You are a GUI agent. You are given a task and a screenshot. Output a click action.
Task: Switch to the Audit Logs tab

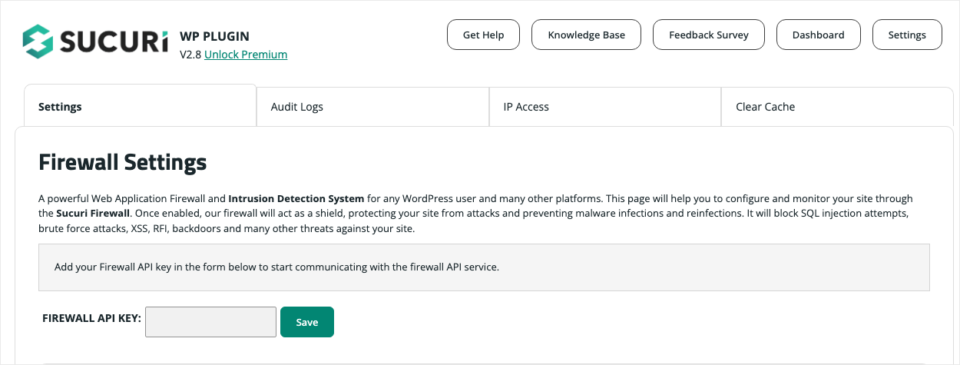click(372, 107)
